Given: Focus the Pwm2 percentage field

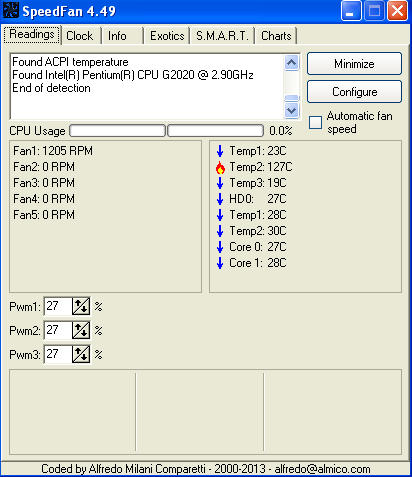Looking at the screenshot, I should coord(58,330).
